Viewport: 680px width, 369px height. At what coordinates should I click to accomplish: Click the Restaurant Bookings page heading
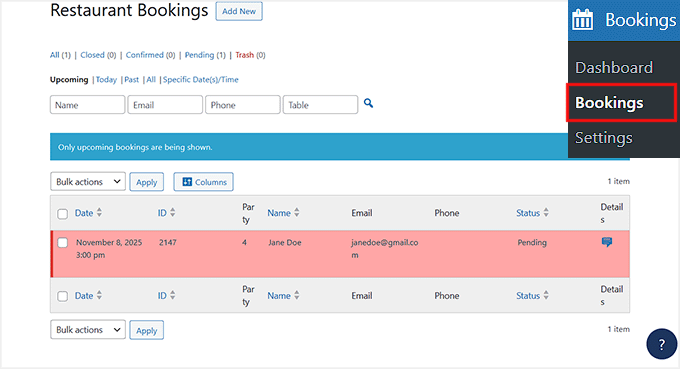[x=129, y=10]
